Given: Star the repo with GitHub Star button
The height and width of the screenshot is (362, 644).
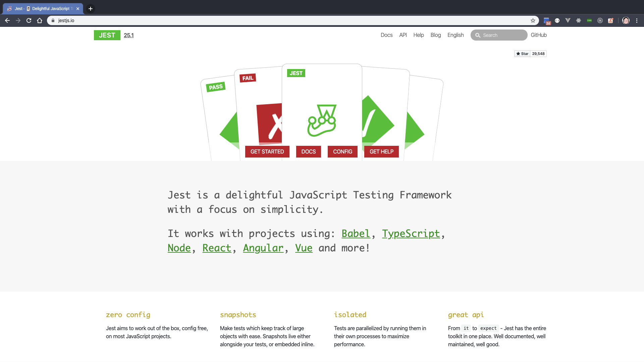Looking at the screenshot, I should pyautogui.click(x=522, y=54).
